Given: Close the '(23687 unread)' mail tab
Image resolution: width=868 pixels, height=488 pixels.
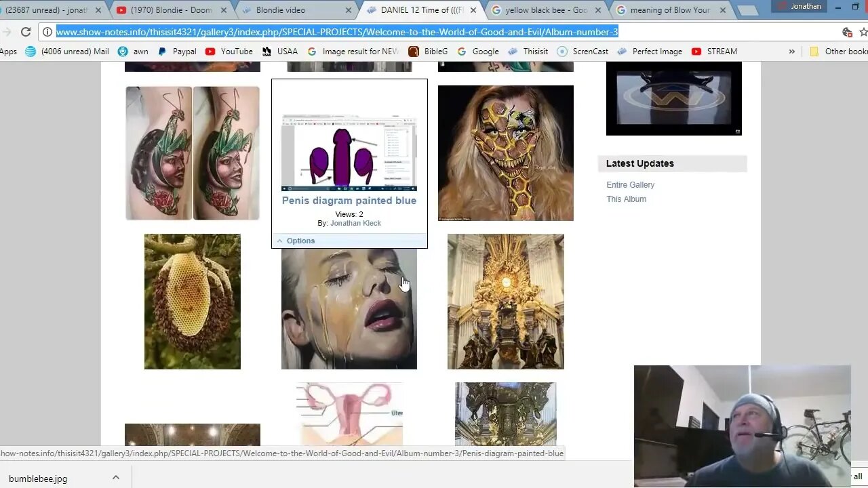Looking at the screenshot, I should tap(98, 10).
